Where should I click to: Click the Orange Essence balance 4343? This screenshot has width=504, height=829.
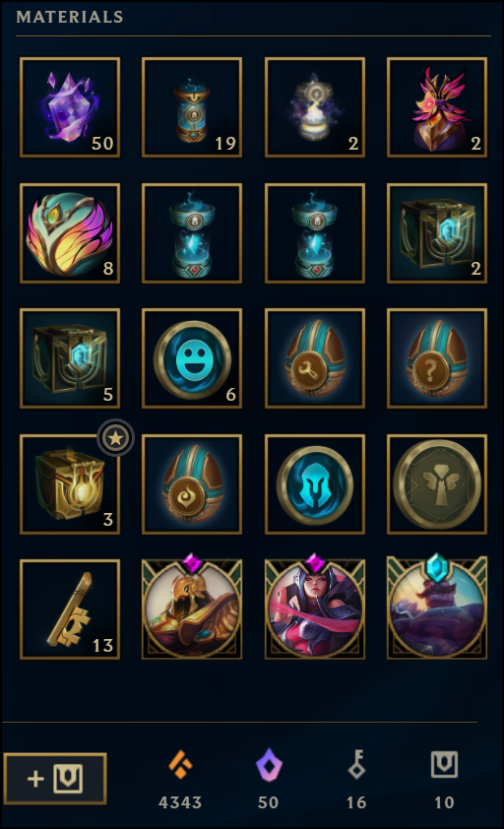(x=180, y=781)
